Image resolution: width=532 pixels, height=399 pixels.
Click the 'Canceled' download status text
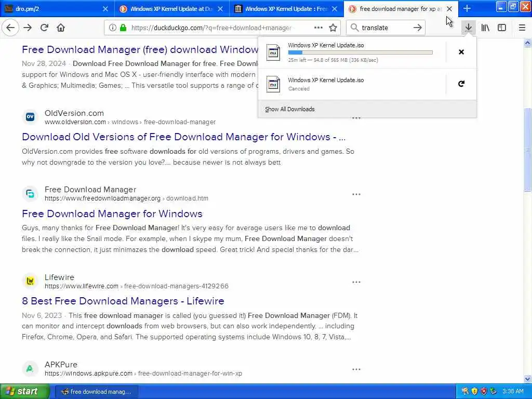coord(299,88)
